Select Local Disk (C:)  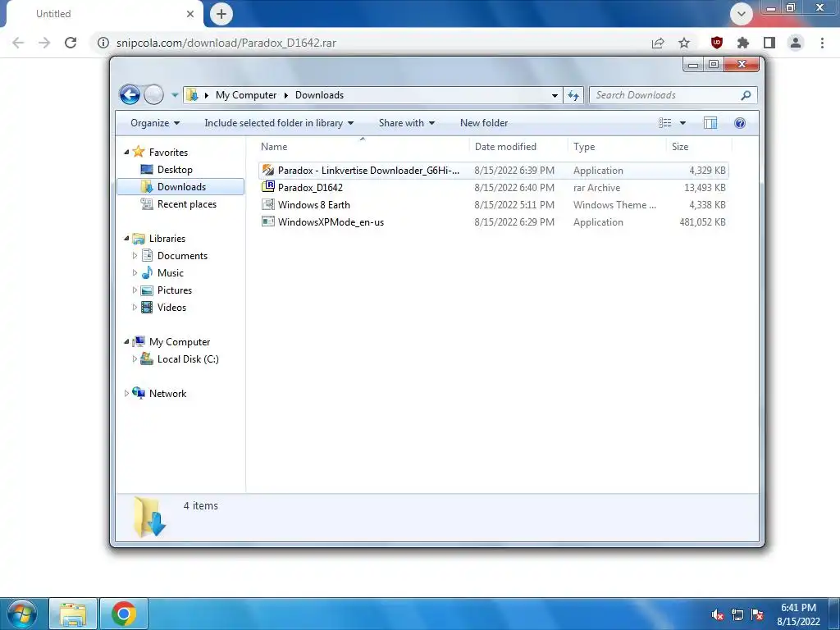[x=188, y=359]
